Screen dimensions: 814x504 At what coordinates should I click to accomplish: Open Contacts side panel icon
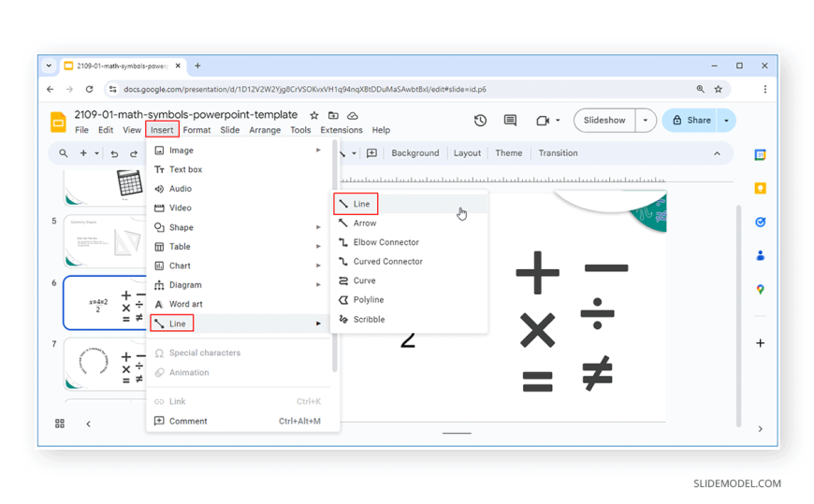tap(760, 255)
